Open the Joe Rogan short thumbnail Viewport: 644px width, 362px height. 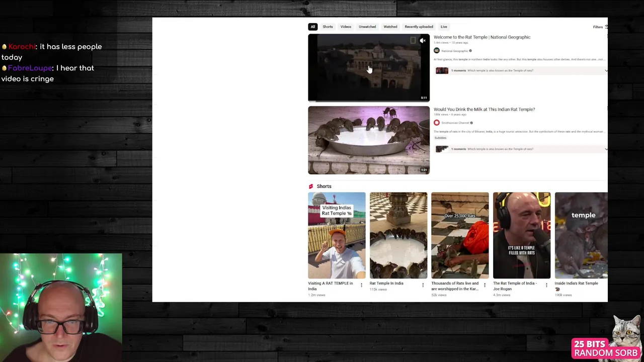[522, 235]
